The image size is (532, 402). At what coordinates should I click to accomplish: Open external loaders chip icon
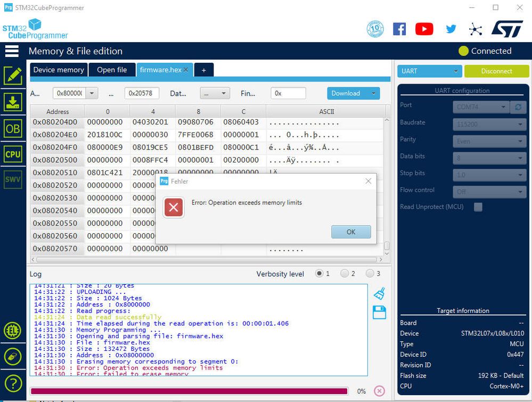click(x=13, y=330)
